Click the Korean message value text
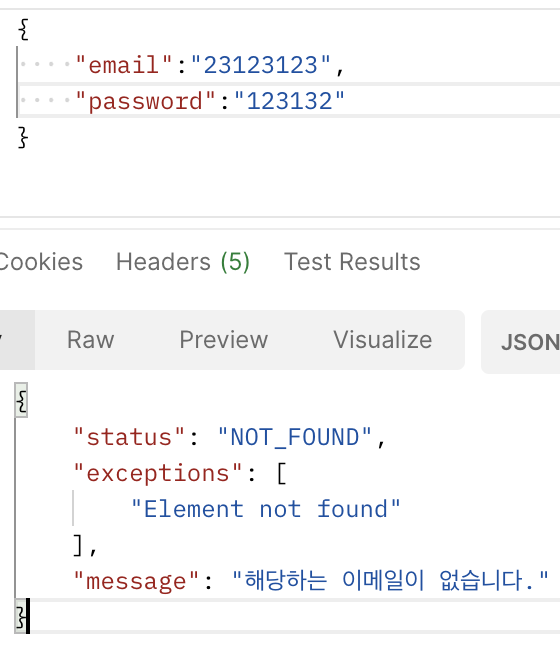The image size is (560, 658). click(x=390, y=581)
